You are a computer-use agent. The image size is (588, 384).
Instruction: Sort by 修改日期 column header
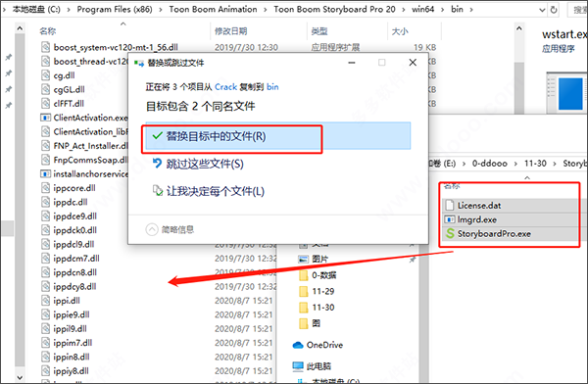[231, 31]
